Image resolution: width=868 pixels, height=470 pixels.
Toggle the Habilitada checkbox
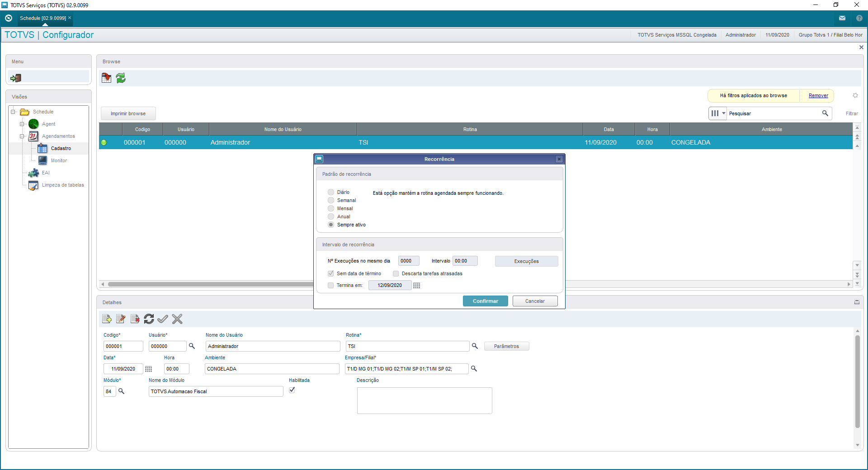click(292, 390)
